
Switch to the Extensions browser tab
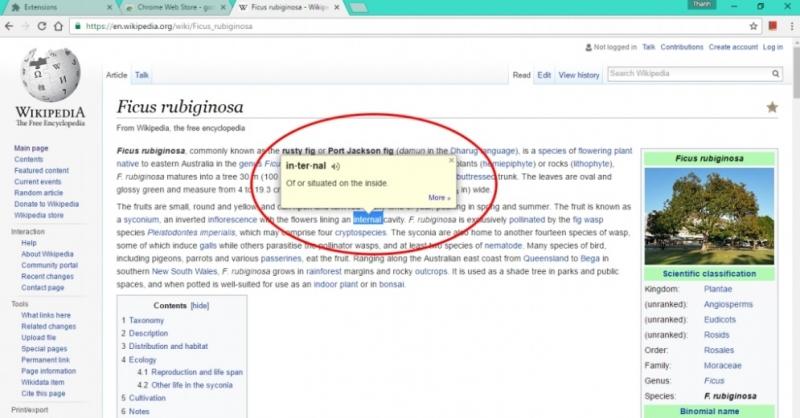[59, 8]
